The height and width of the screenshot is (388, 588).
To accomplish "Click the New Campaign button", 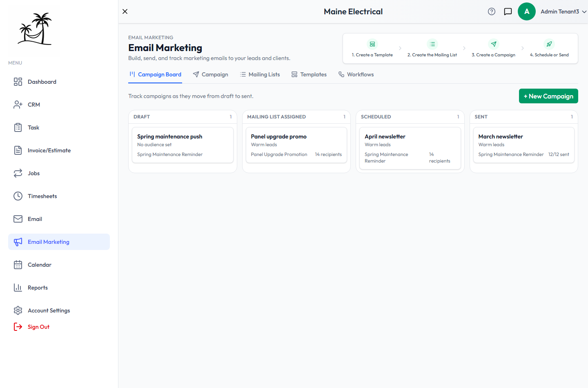I will [548, 96].
